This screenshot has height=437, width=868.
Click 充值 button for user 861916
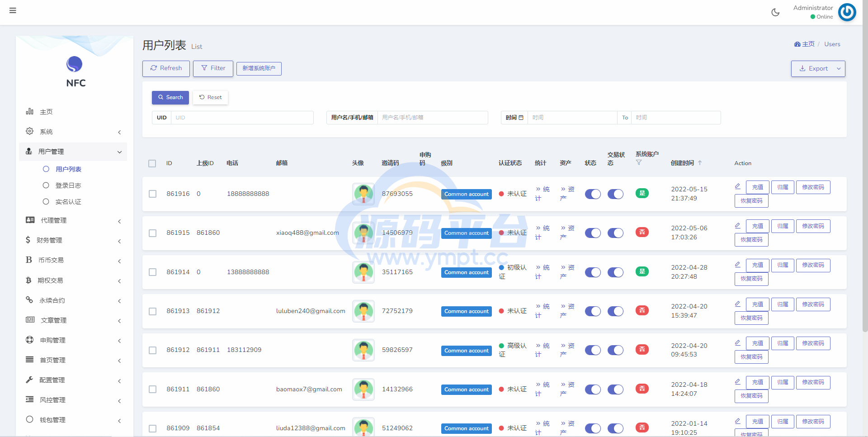pyautogui.click(x=757, y=187)
